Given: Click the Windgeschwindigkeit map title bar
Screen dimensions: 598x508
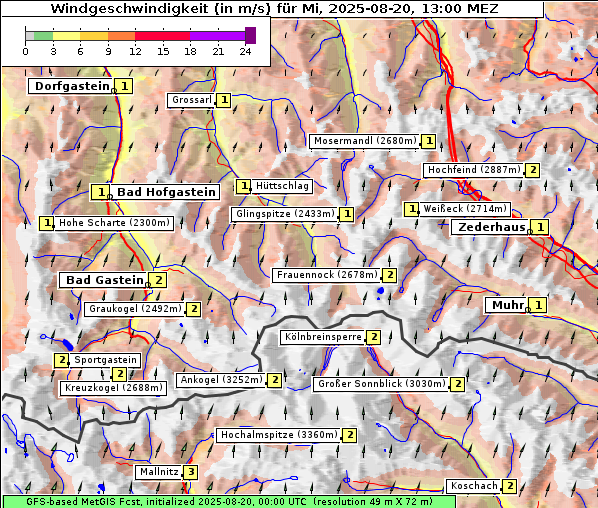Looking at the screenshot, I should (273, 9).
